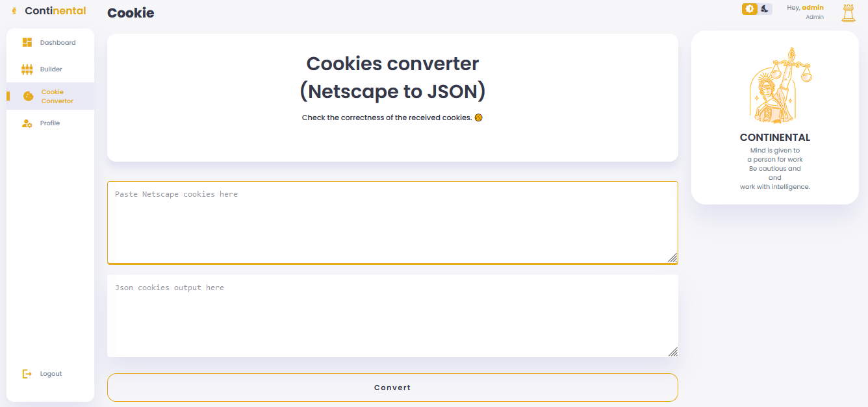Select the Cookie Convertor menu label
Viewport: 868px width, 407px height.
[x=57, y=97]
